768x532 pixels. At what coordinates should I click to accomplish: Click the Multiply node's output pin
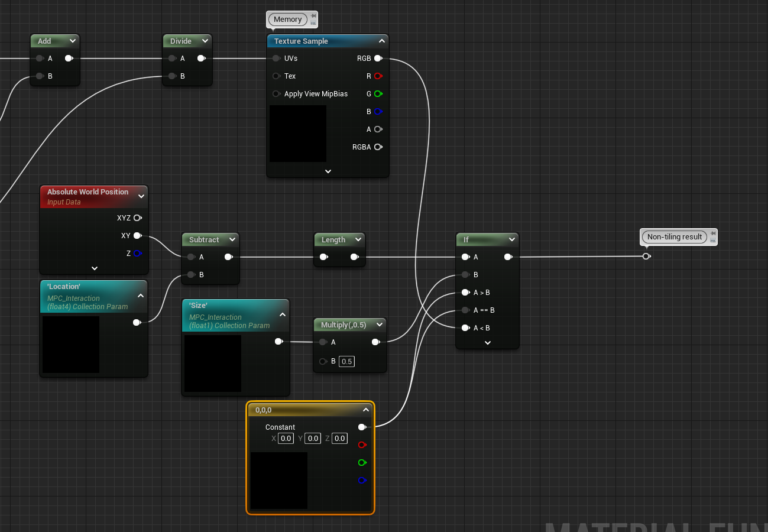(375, 341)
